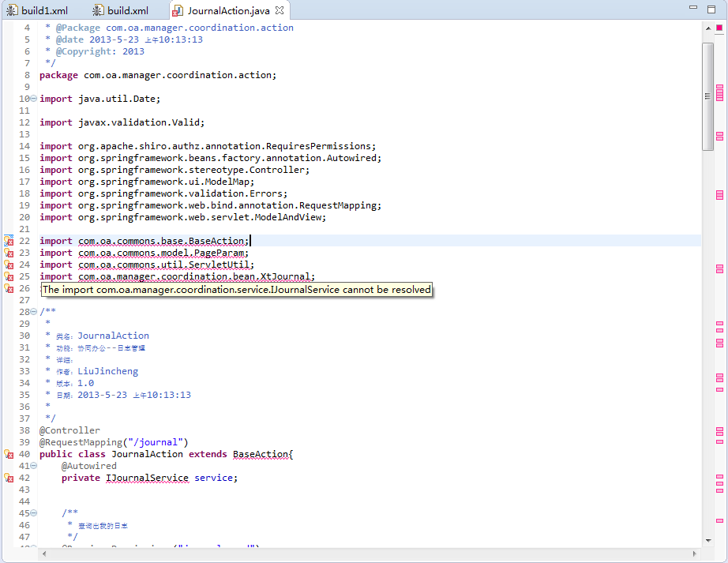Click the ServletUtil import on line 24
The width and height of the screenshot is (728, 563).
(147, 265)
